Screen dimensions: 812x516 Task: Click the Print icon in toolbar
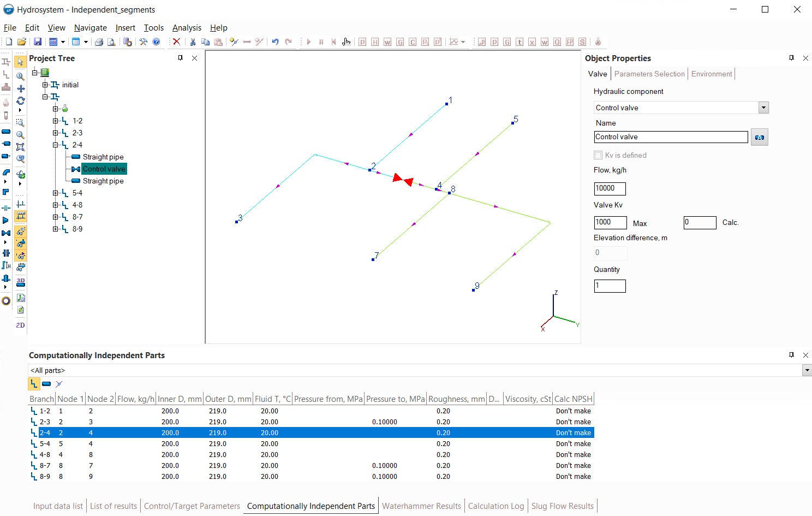click(x=99, y=42)
